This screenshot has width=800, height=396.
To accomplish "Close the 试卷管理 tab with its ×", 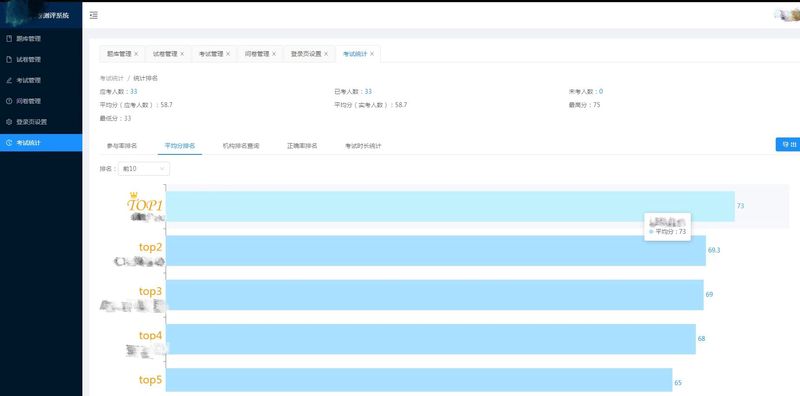I will (182, 54).
